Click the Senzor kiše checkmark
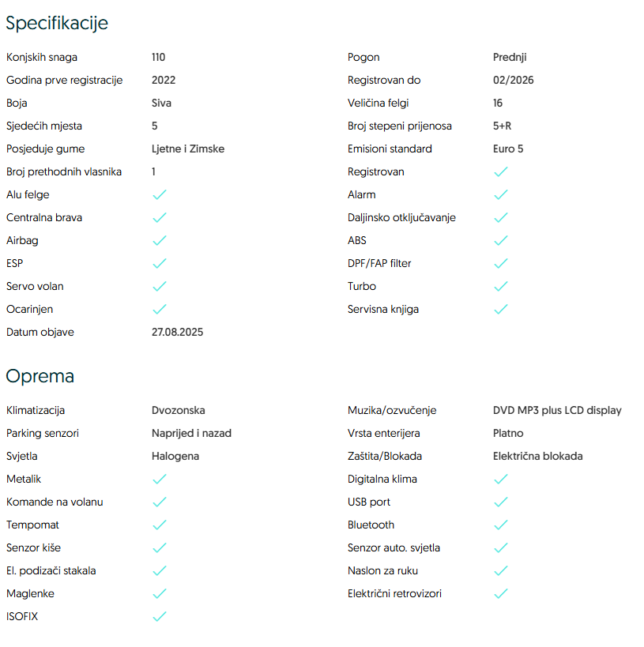 (159, 547)
